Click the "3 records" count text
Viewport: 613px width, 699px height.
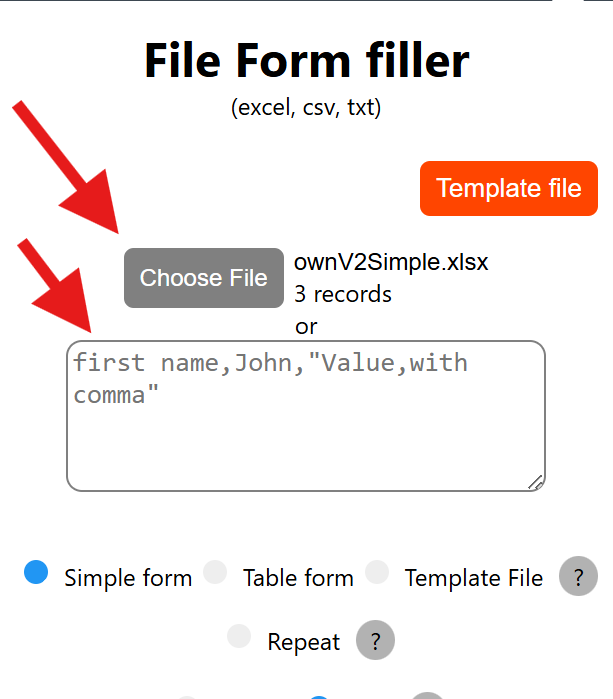(343, 294)
